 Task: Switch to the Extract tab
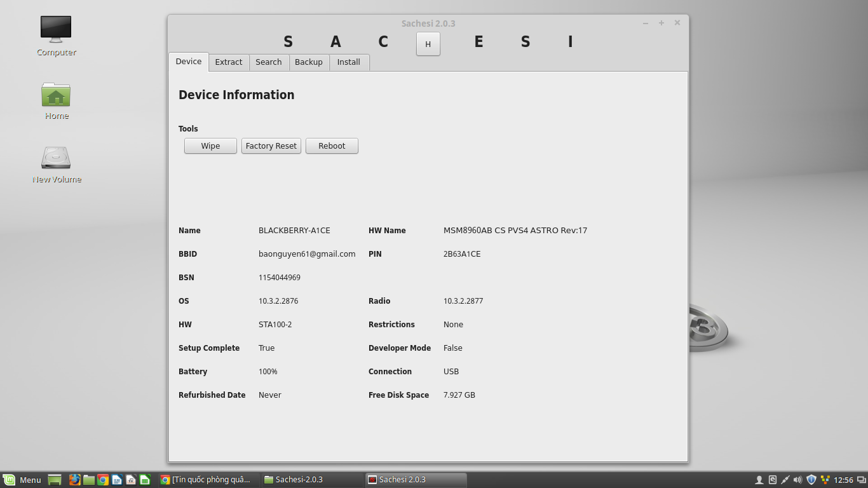point(228,62)
